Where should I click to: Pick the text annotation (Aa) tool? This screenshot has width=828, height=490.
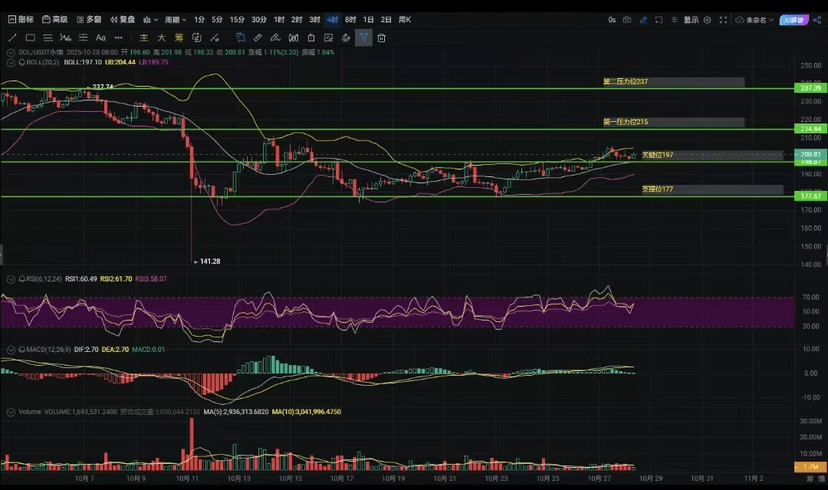[101, 38]
